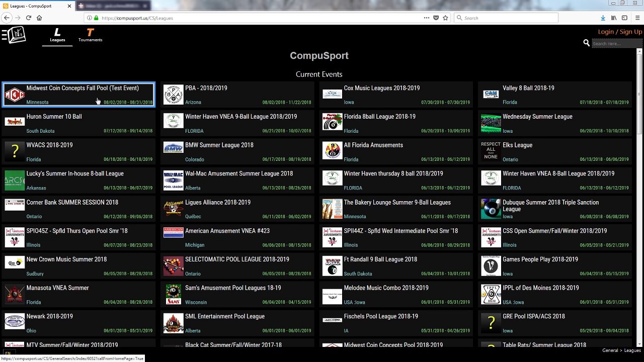Click the Dubuque Summer 2018 Triple Sanction logo

(491, 209)
